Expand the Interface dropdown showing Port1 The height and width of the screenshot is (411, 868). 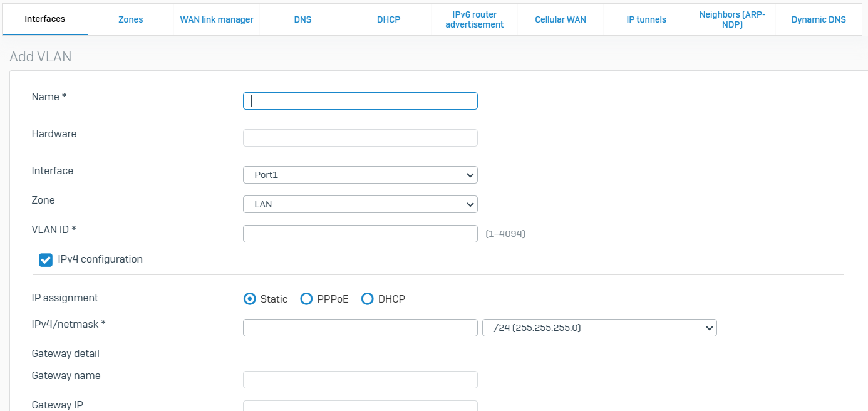point(360,175)
